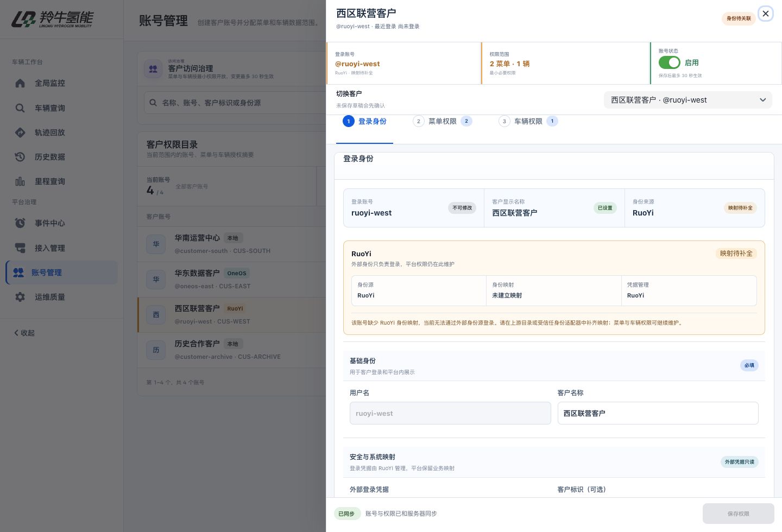The height and width of the screenshot is (532, 782).
Task: Click the account search input box
Action: 235,103
